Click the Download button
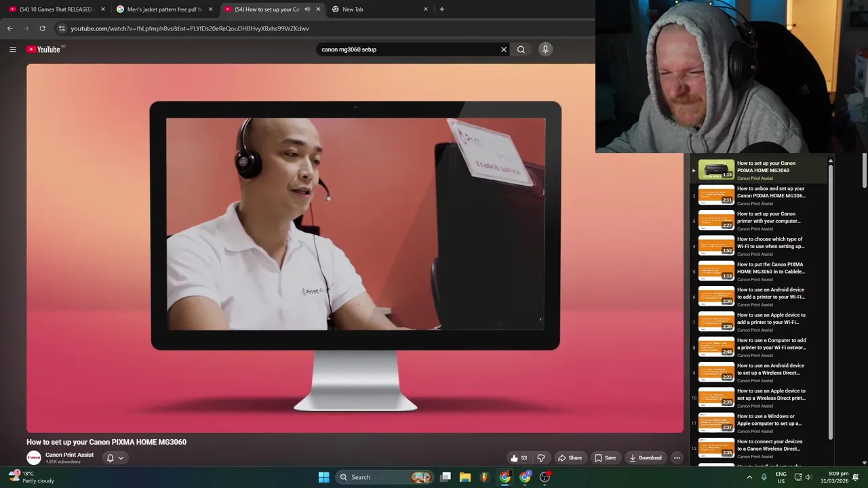The image size is (868, 488). pyautogui.click(x=645, y=457)
